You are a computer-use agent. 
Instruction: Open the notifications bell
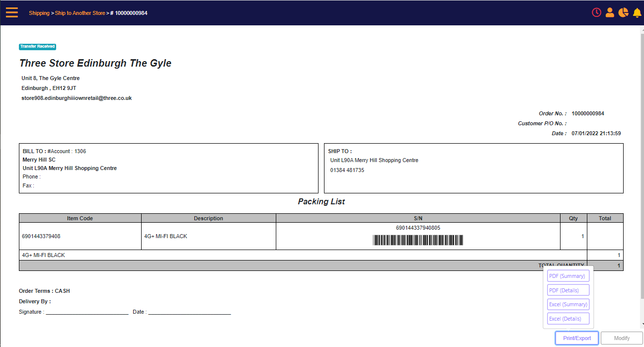pyautogui.click(x=637, y=13)
